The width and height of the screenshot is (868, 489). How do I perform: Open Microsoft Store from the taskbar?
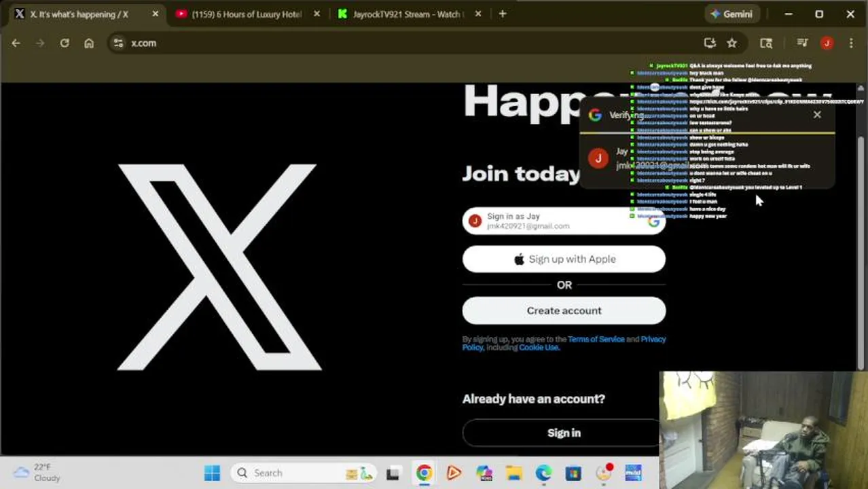click(x=573, y=473)
